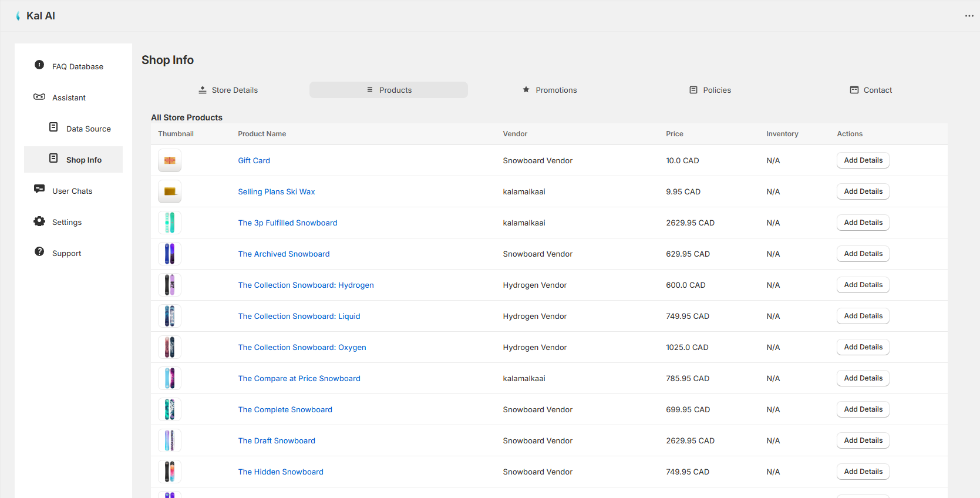
Task: Click The 3p Fulfilled Snowboard thumbnail
Action: pos(170,223)
